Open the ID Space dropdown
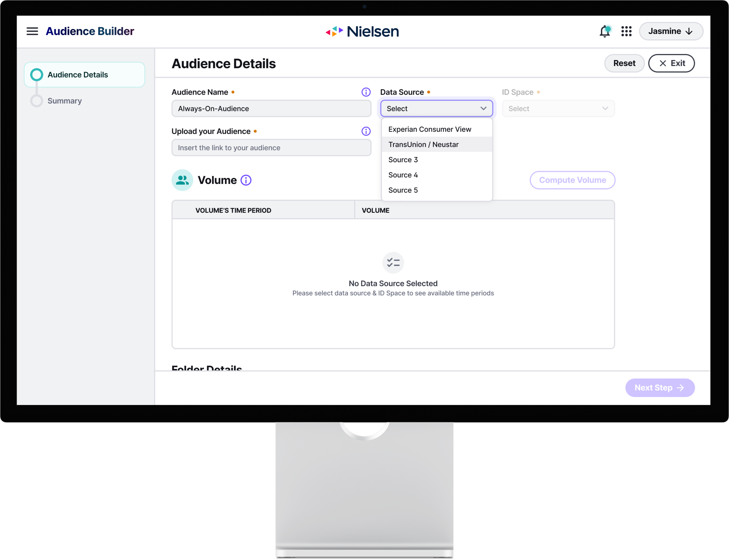Viewport: 729px width, 560px height. point(558,109)
